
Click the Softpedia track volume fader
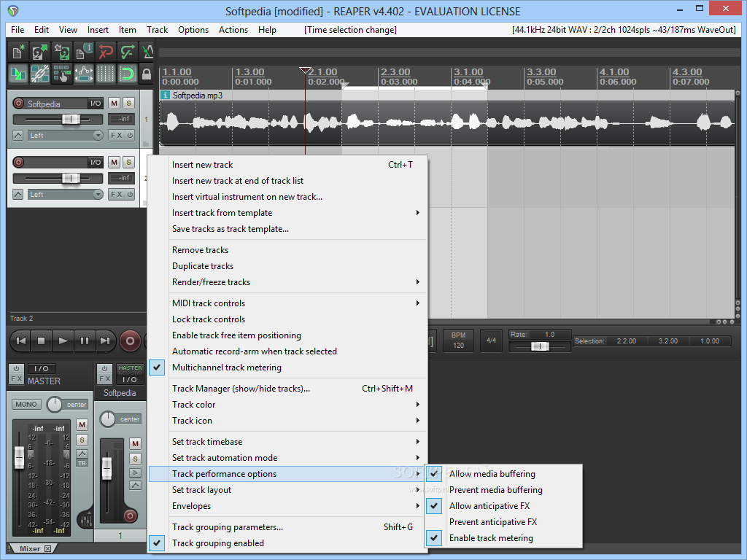[71, 119]
